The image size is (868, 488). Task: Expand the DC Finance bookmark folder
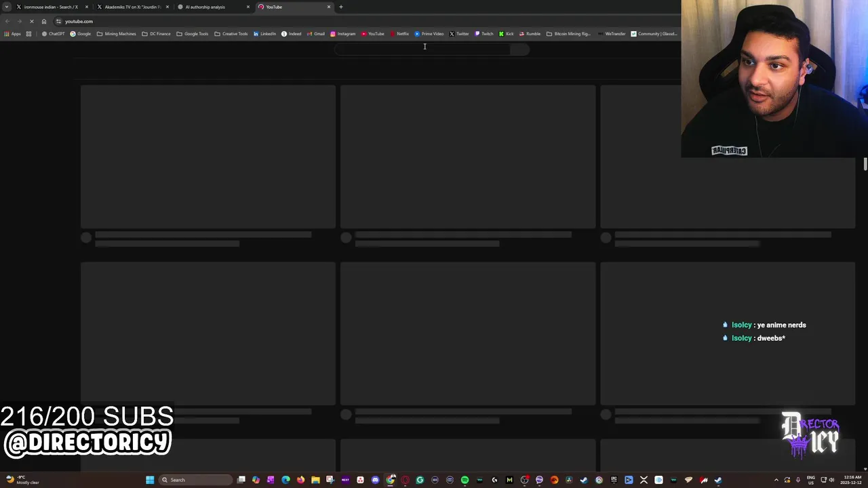pos(156,34)
